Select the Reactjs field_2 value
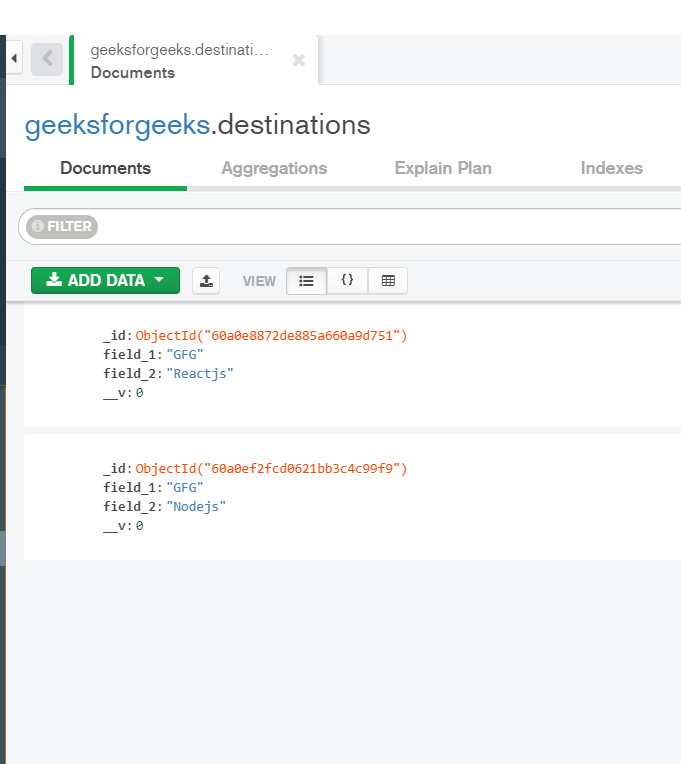681x764 pixels. coord(200,374)
